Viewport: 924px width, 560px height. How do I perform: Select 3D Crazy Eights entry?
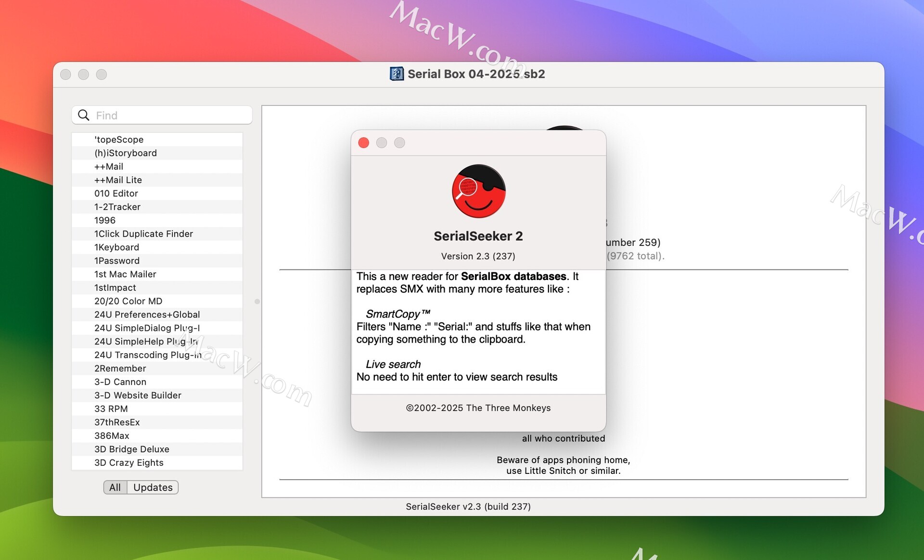(157, 463)
